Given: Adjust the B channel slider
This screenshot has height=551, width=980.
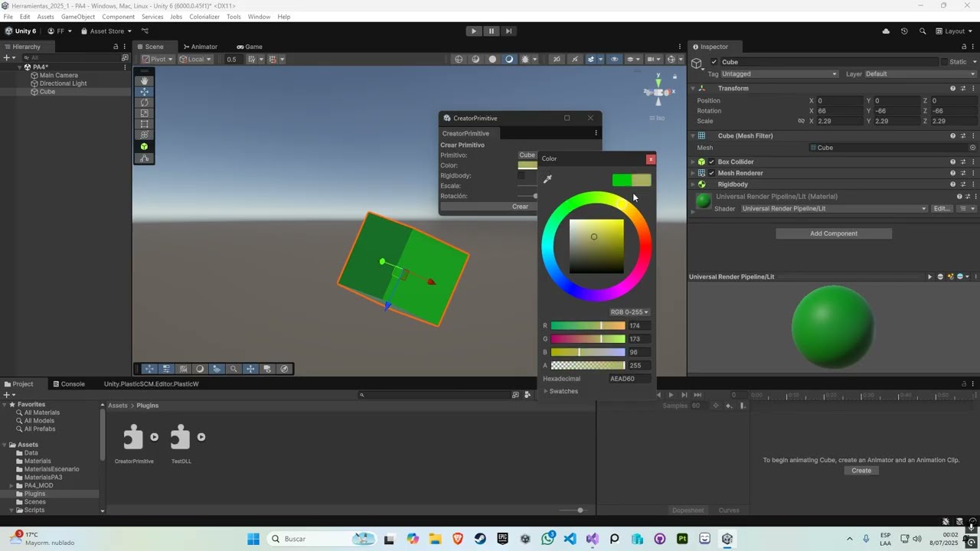Looking at the screenshot, I should coord(588,353).
